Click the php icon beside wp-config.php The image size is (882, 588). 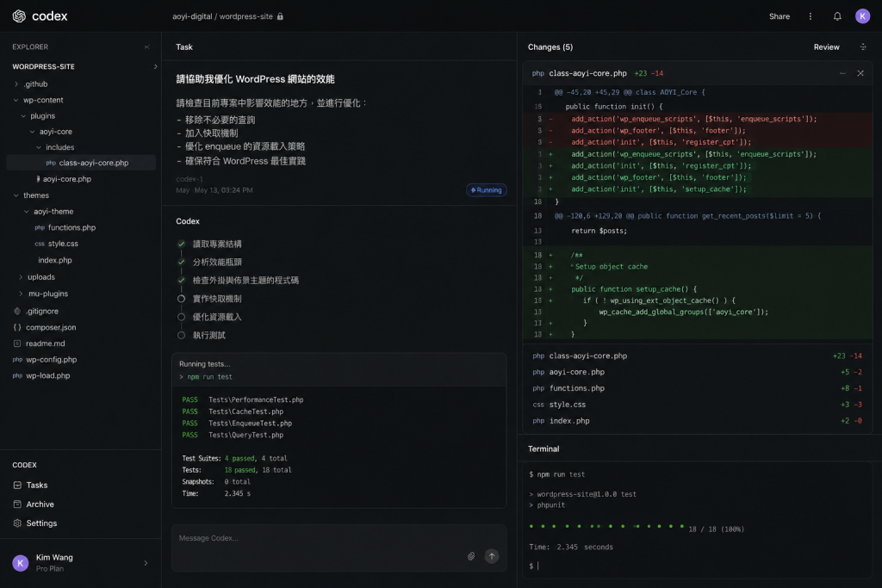17,360
